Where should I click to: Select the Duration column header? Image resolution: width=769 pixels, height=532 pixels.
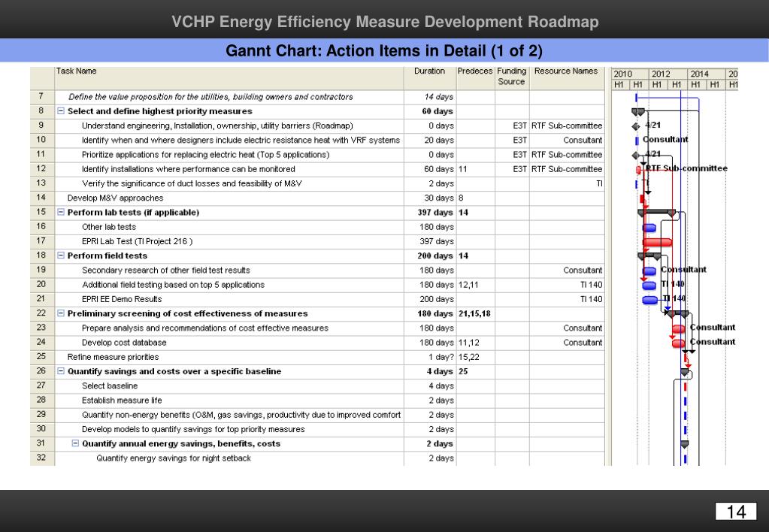click(430, 78)
